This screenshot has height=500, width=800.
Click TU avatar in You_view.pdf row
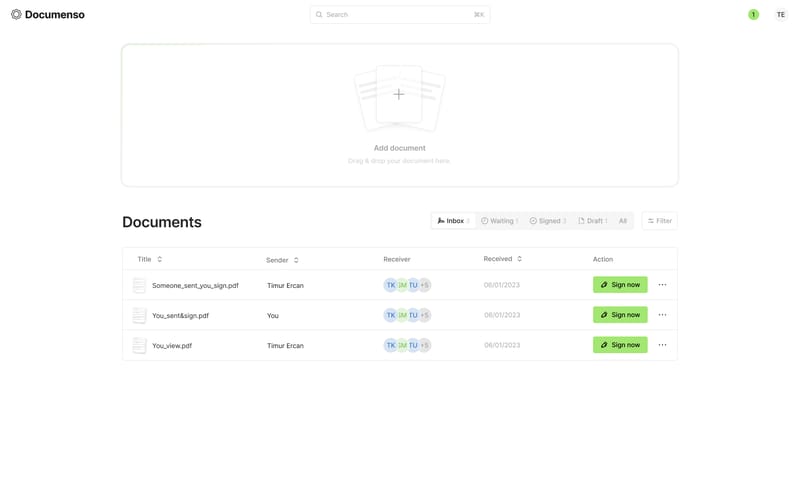(x=413, y=345)
